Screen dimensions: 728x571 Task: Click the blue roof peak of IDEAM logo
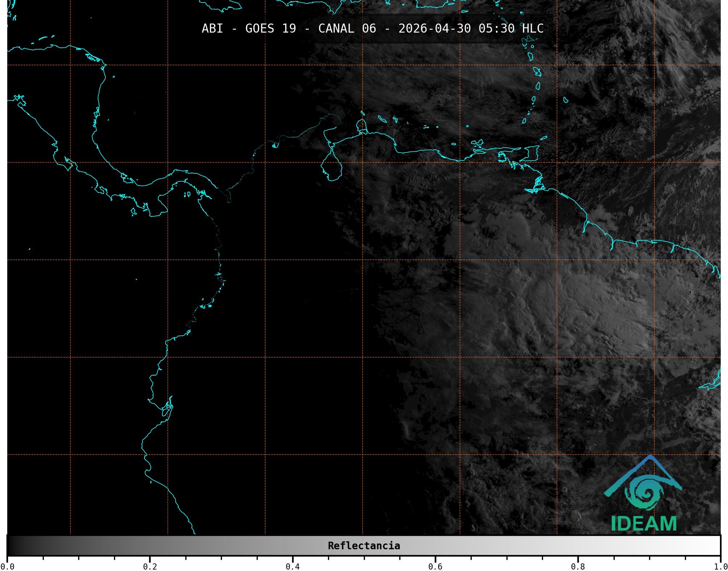[x=651, y=458]
